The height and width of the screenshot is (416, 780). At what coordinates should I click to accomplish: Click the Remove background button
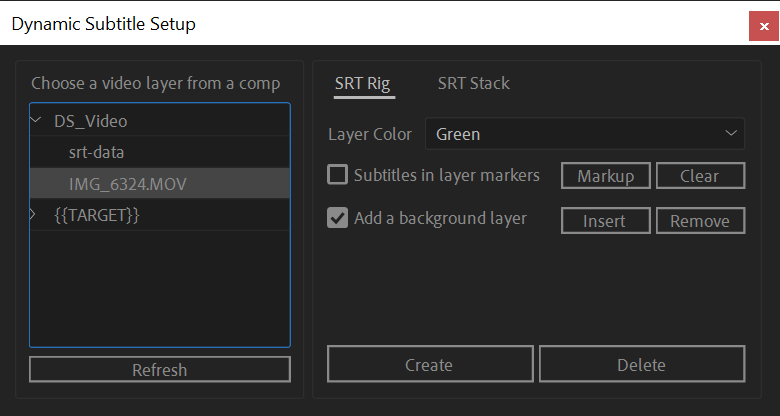pos(700,220)
